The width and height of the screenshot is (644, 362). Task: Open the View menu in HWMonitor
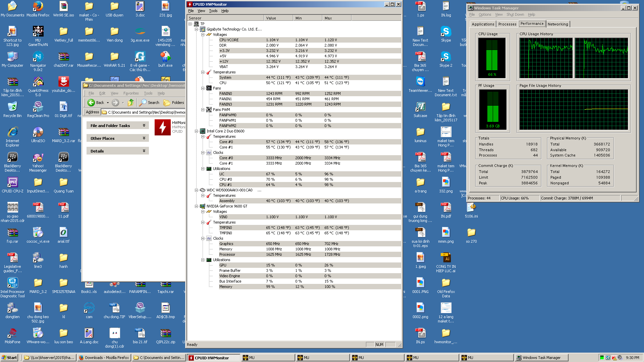201,11
